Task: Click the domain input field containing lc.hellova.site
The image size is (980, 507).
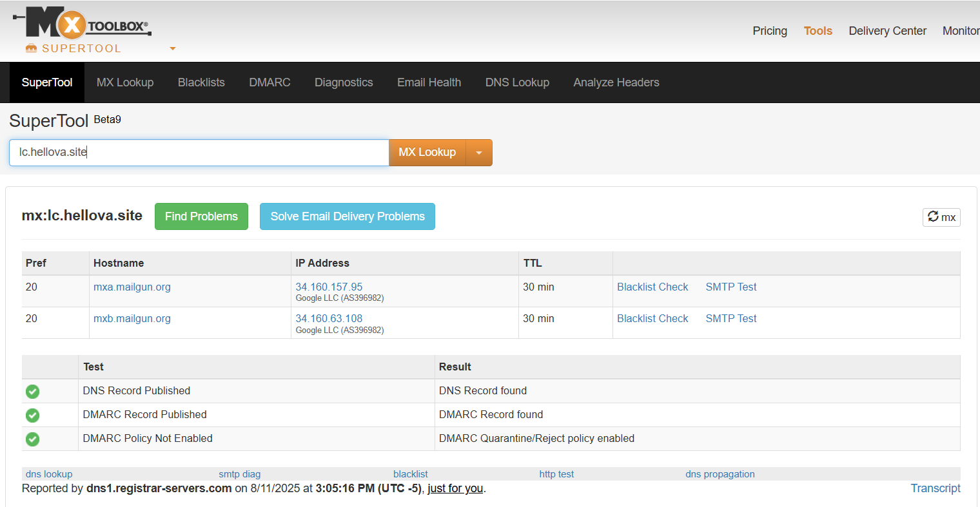Action: pyautogui.click(x=199, y=153)
